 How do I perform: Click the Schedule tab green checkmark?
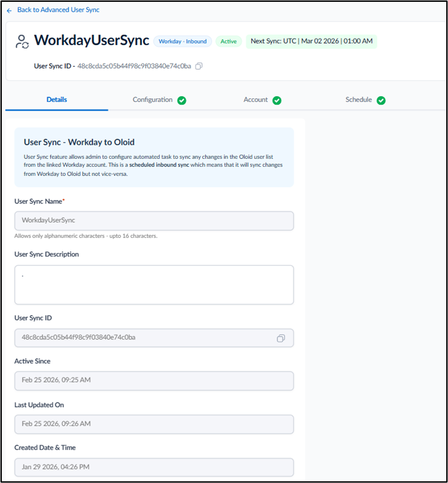pyautogui.click(x=381, y=101)
